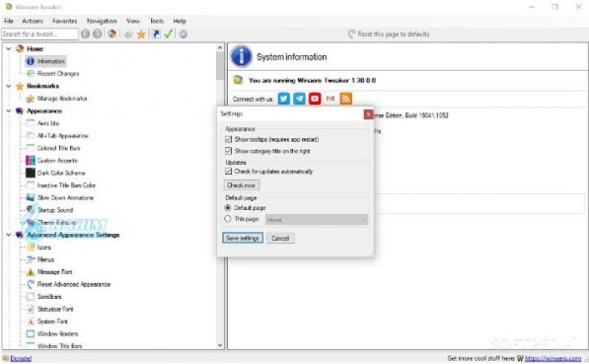The height and width of the screenshot is (364, 589).
Task: Open the View menu
Action: [x=133, y=21]
